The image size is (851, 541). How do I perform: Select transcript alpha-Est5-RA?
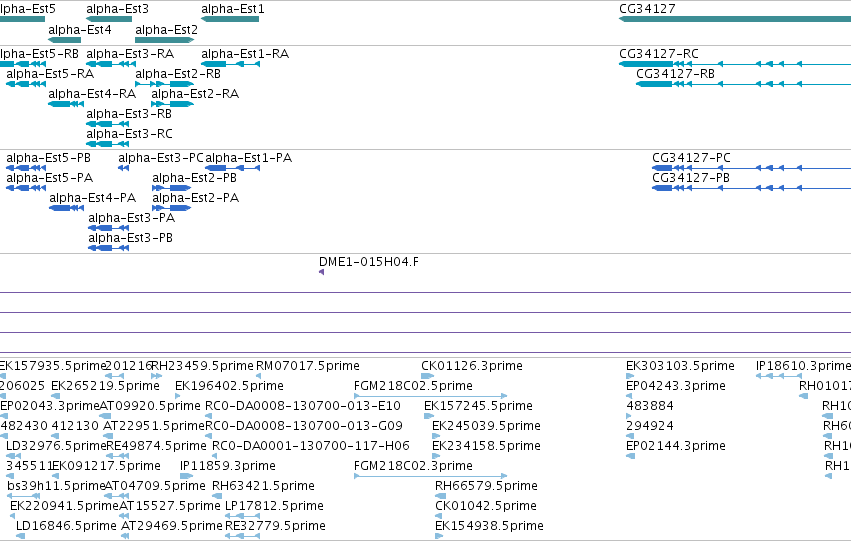[x=26, y=84]
